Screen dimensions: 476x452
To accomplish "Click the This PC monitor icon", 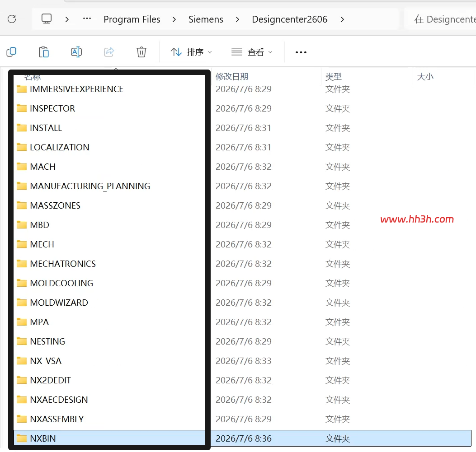I will 47,19.
